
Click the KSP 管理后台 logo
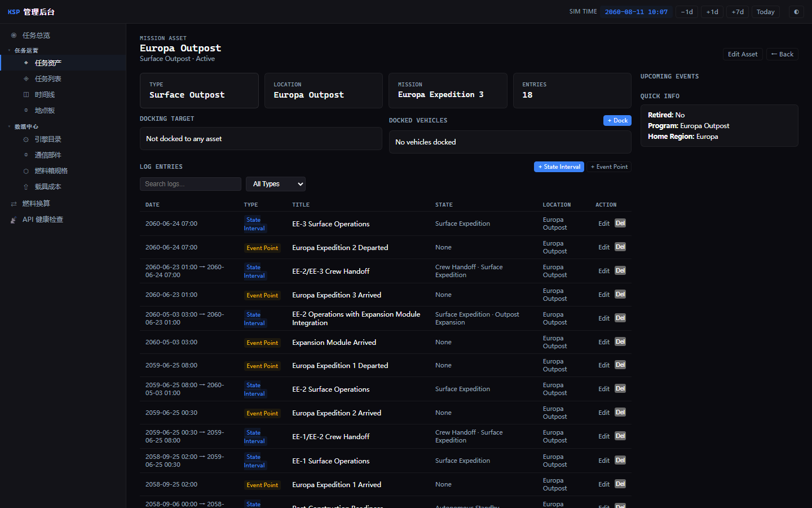31,12
